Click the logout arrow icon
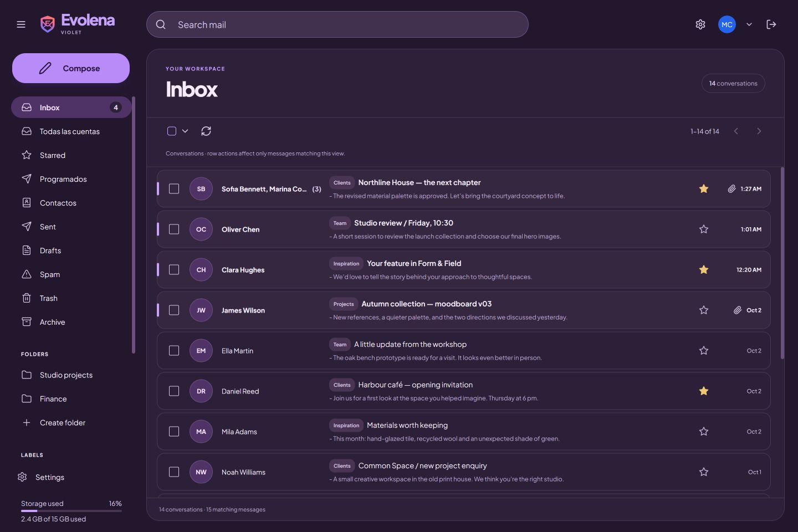Image resolution: width=798 pixels, height=532 pixels. point(771,24)
